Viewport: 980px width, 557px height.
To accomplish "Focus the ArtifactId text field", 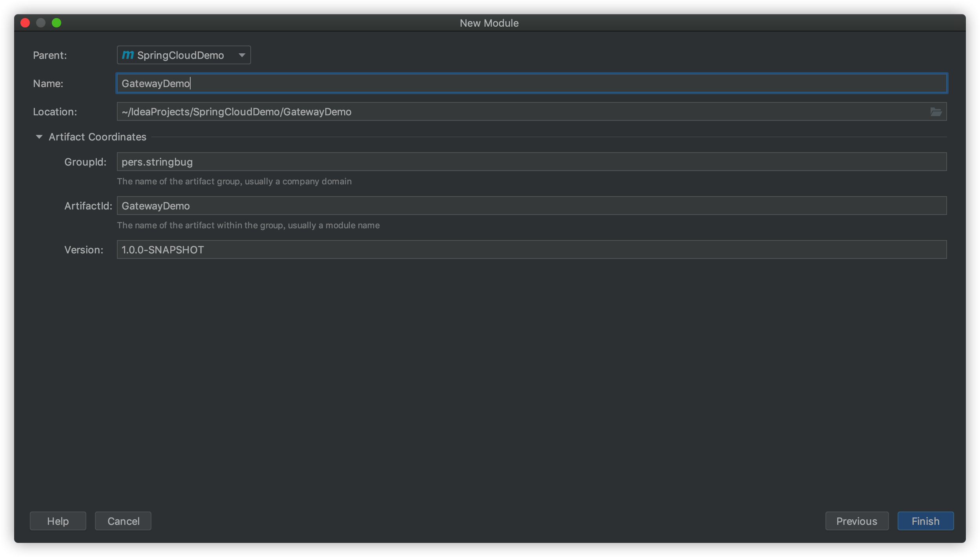I will click(x=532, y=206).
